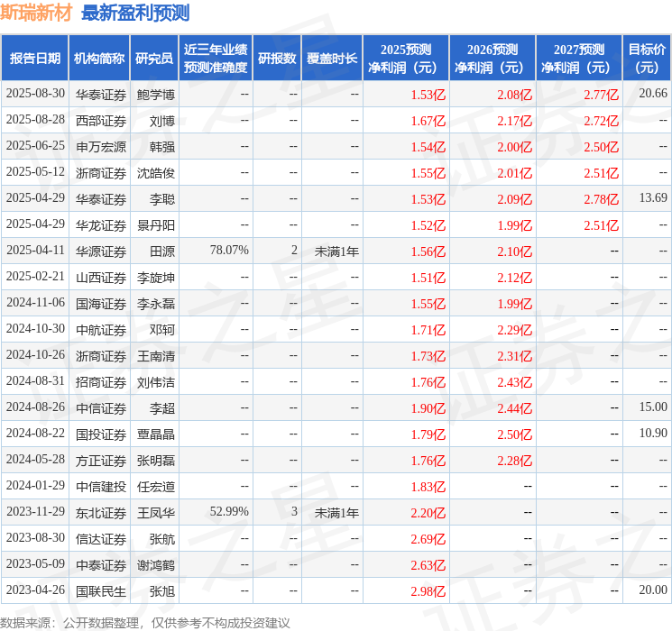This screenshot has height=631, width=672.
Task: Click analyst name 任宏道
Action: [x=155, y=487]
